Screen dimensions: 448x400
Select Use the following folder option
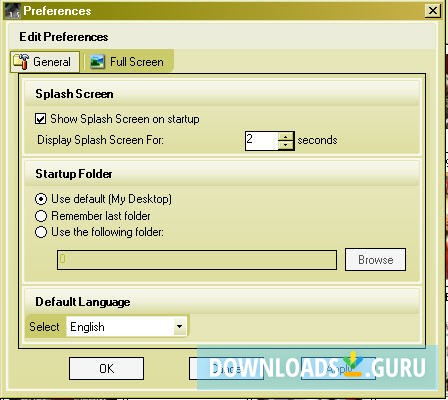(x=41, y=232)
